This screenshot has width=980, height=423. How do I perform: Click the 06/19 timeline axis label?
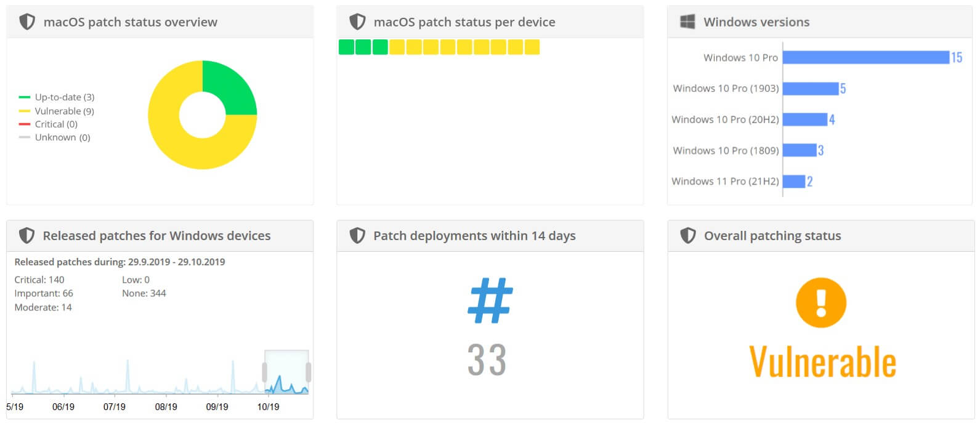click(63, 407)
